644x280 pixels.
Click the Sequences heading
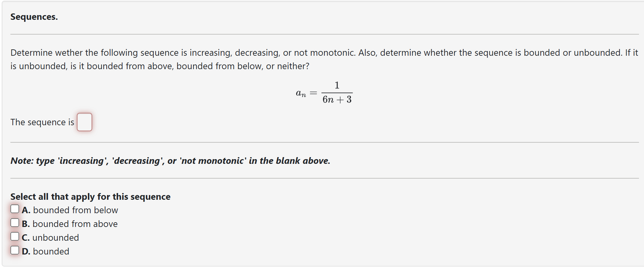coord(34,16)
